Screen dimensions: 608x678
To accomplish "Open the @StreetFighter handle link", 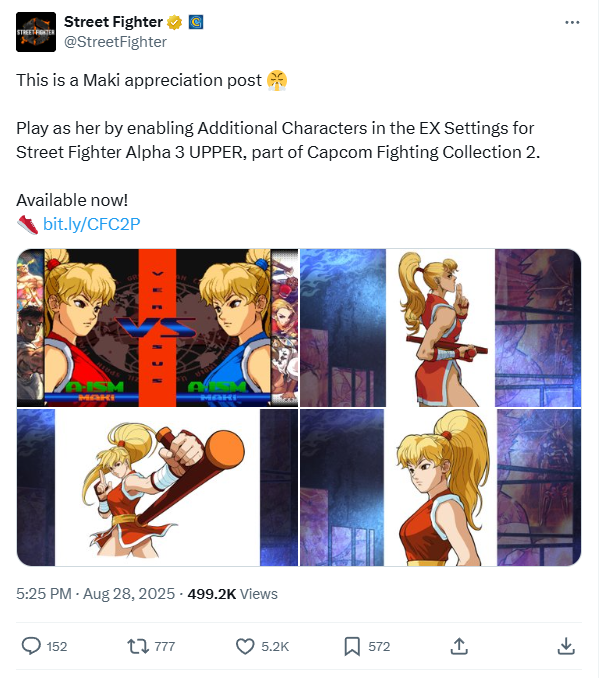I will pyautogui.click(x=115, y=42).
